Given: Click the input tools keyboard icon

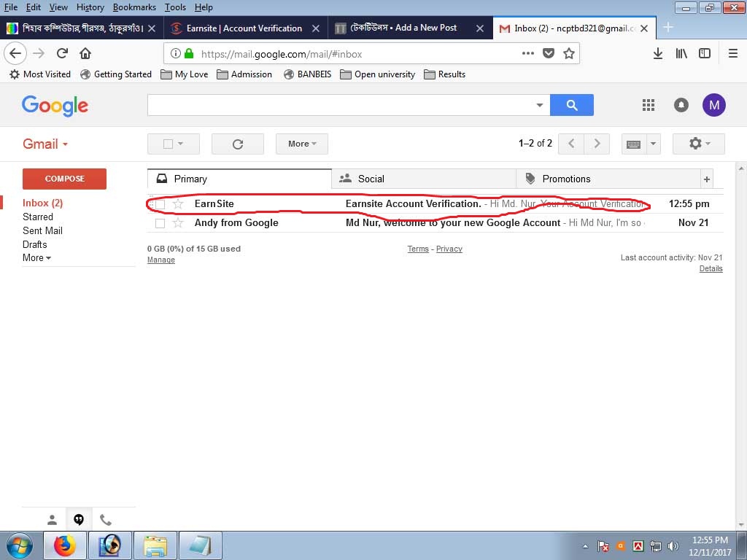Looking at the screenshot, I should tap(634, 144).
